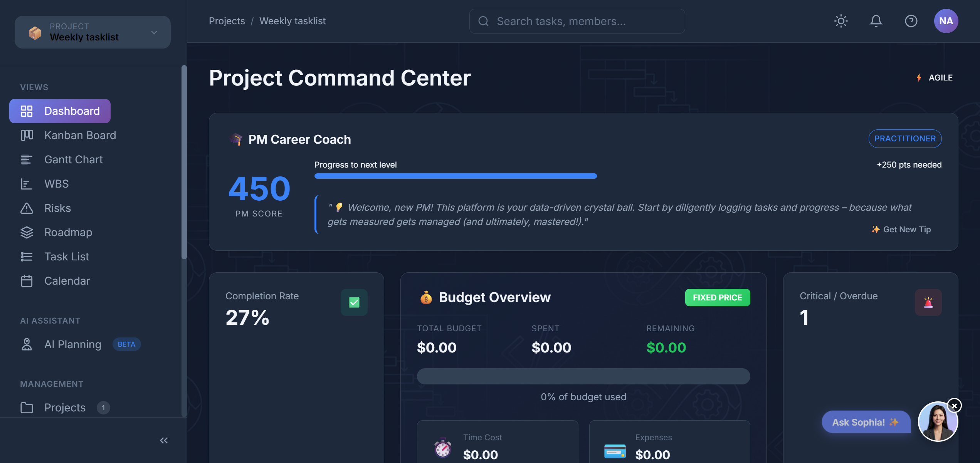Open notifications bell icon
Image resolution: width=980 pixels, height=463 pixels.
tap(876, 21)
